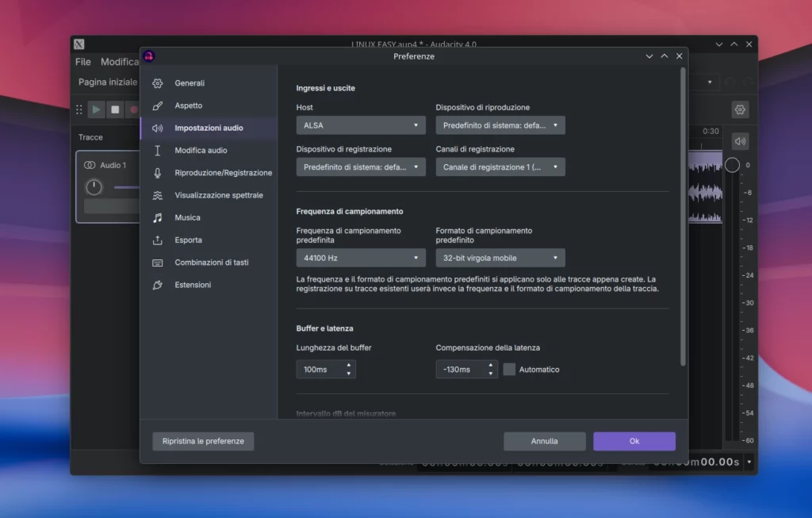Open the Generali preferences section
This screenshot has height=518, width=812.
[x=209, y=82]
